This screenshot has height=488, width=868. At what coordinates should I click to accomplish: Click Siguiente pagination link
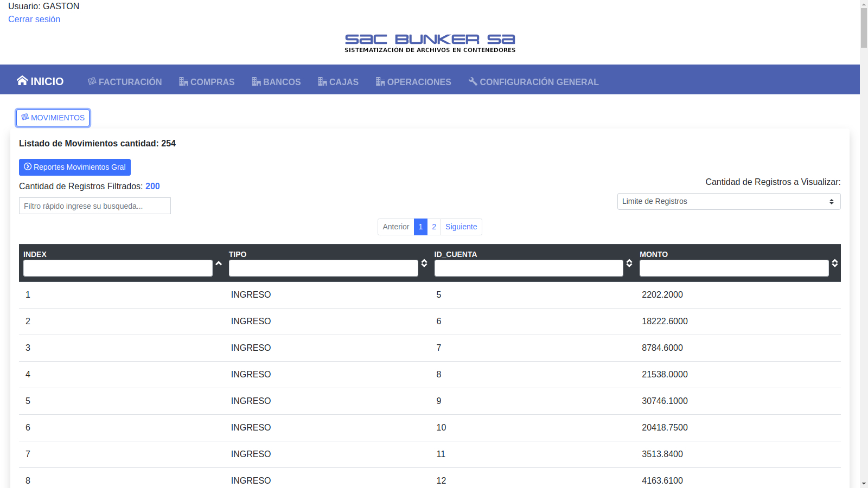pyautogui.click(x=461, y=227)
